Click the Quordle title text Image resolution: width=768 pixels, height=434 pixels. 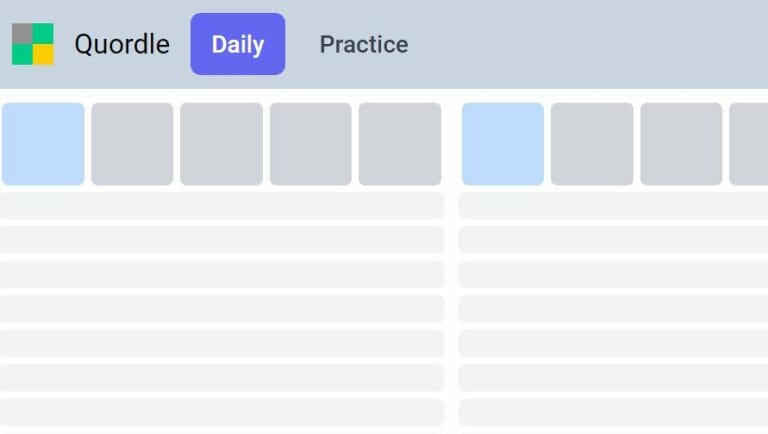pyautogui.click(x=122, y=45)
